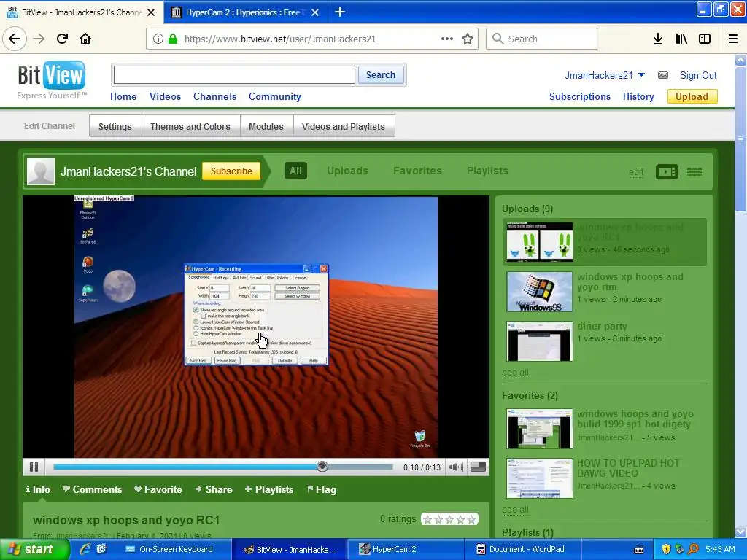Open page actions three-dot menu
Screen dimensions: 747x560
pos(447,39)
